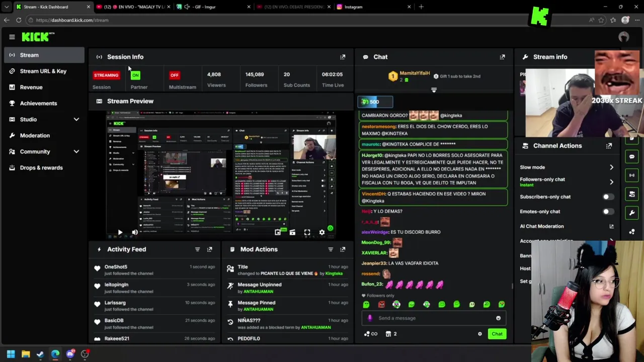Bookmark this page with the star icon
This screenshot has width=644, height=362.
click(x=601, y=20)
